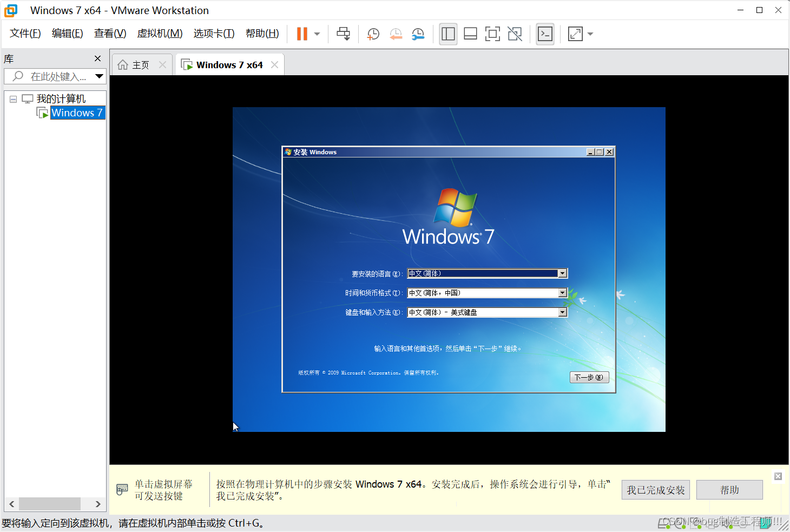This screenshot has height=532, width=790.
Task: Click the library scrollbar right arrow
Action: pos(98,504)
